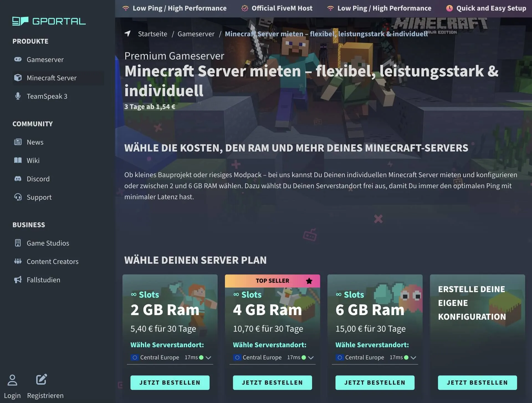
Task: Order the custom configuration plan
Action: (x=477, y=382)
